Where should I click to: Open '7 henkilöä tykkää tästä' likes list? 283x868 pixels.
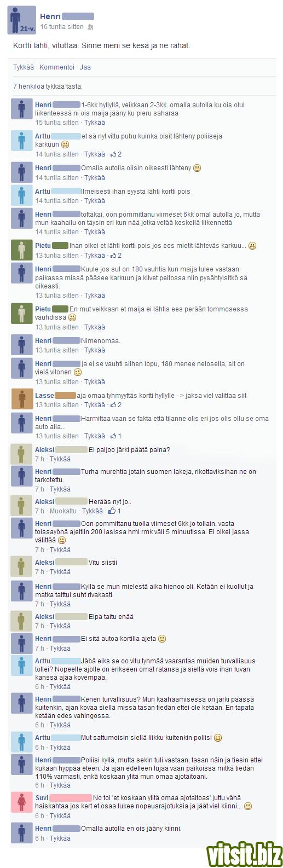click(x=48, y=86)
